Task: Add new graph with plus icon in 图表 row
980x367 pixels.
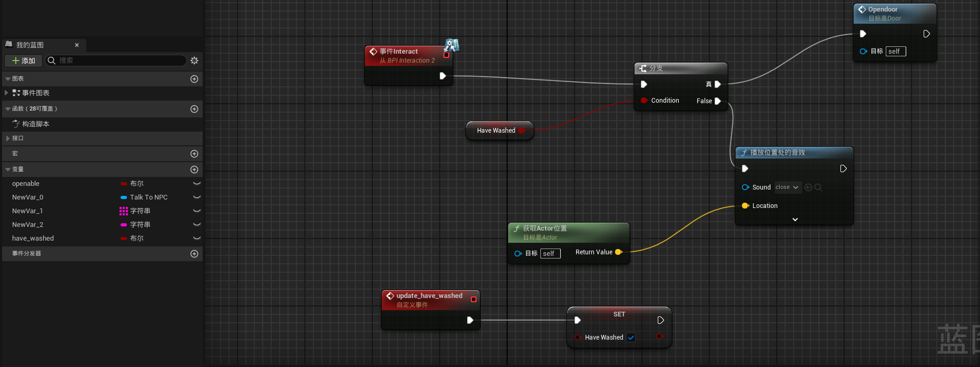Action: (x=194, y=79)
